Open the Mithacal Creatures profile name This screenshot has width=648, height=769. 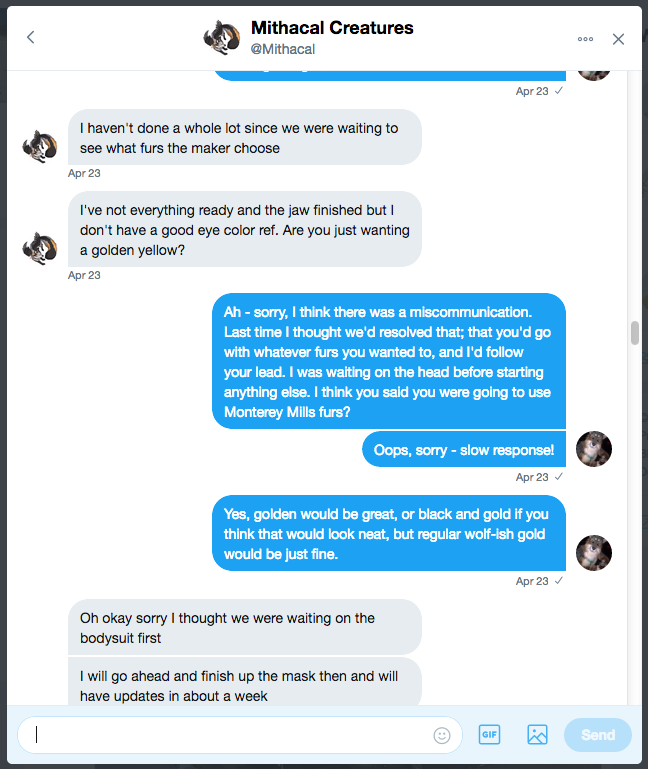tap(332, 27)
